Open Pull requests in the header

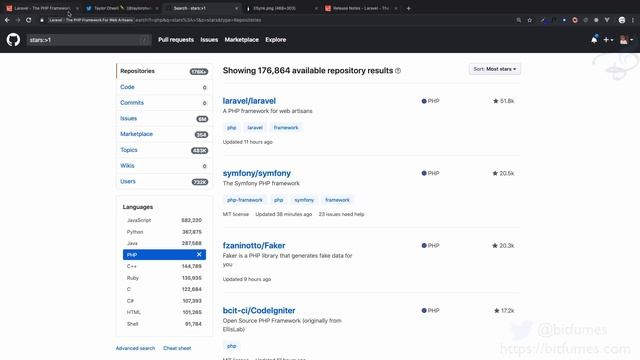176,40
